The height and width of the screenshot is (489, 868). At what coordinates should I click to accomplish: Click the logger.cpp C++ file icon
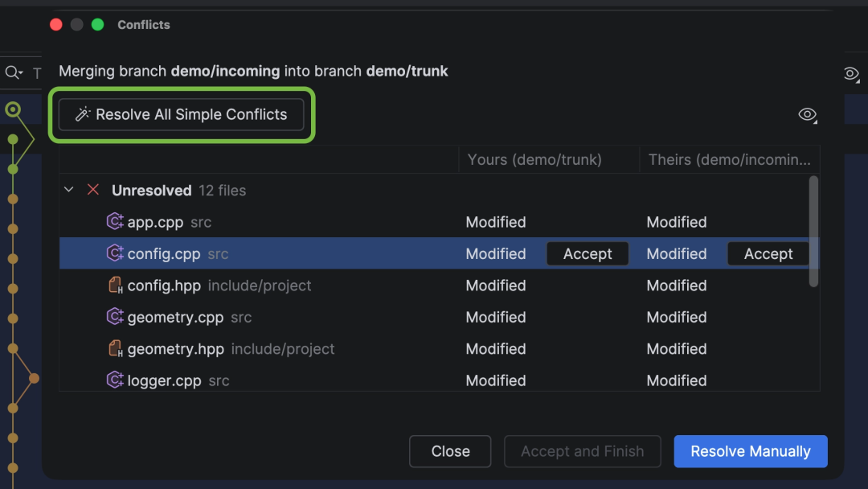[115, 380]
